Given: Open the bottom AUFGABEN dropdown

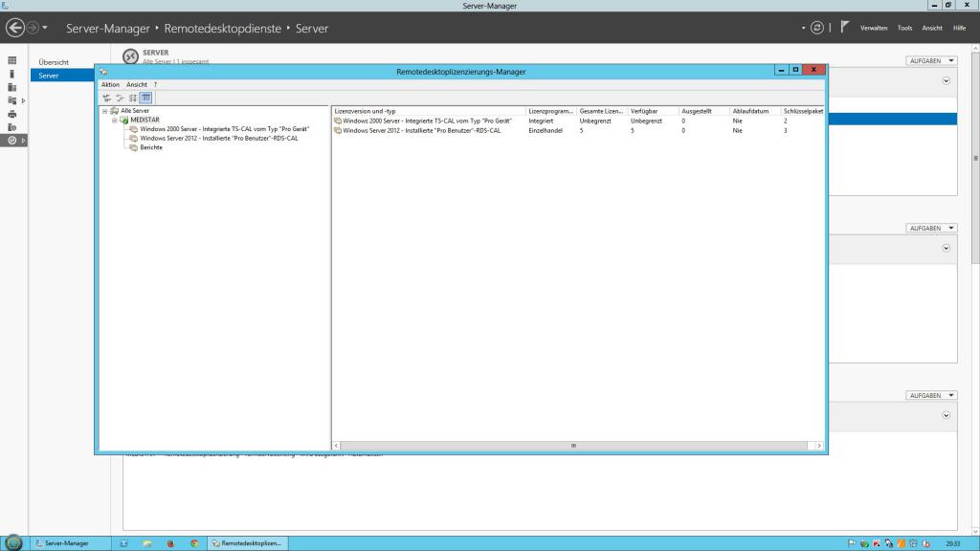Looking at the screenshot, I should tap(931, 395).
